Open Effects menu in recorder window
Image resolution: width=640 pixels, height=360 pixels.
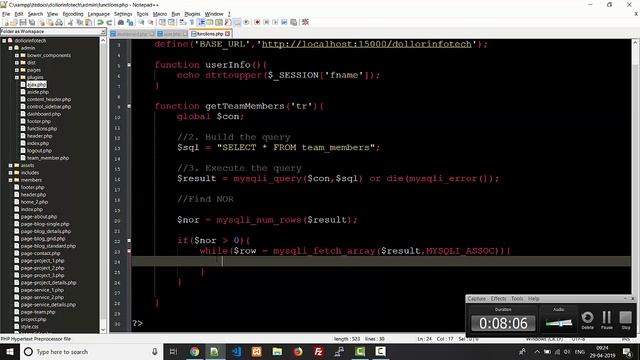(498, 299)
